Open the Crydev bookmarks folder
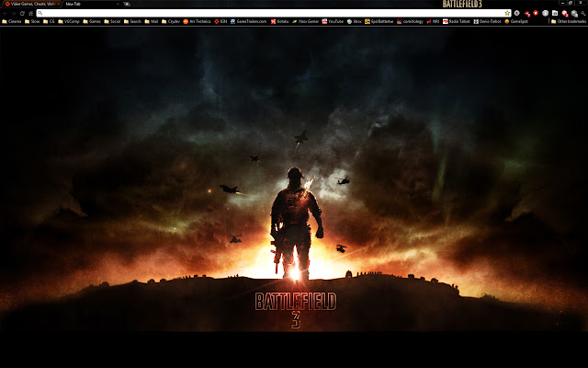588x368 pixels. [x=171, y=21]
